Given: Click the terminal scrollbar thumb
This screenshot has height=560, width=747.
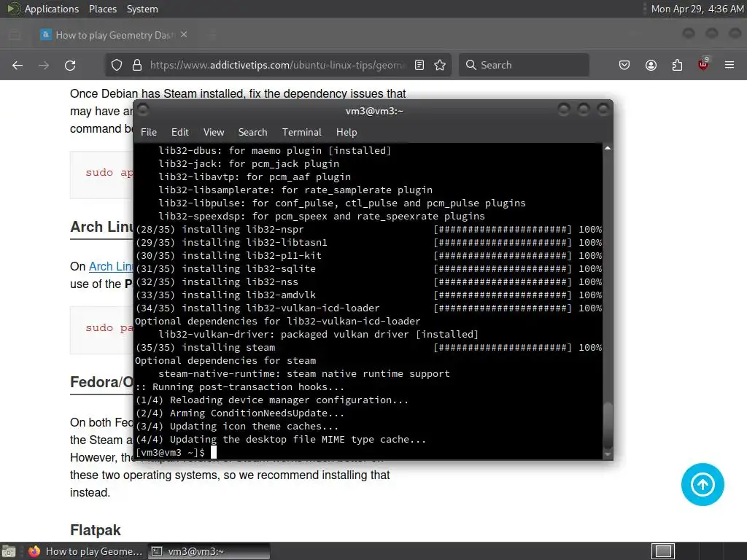Looking at the screenshot, I should coord(608,424).
